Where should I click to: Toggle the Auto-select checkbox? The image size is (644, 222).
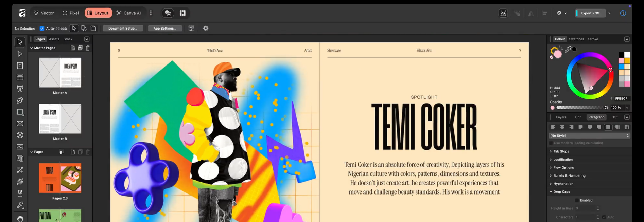tap(42, 29)
